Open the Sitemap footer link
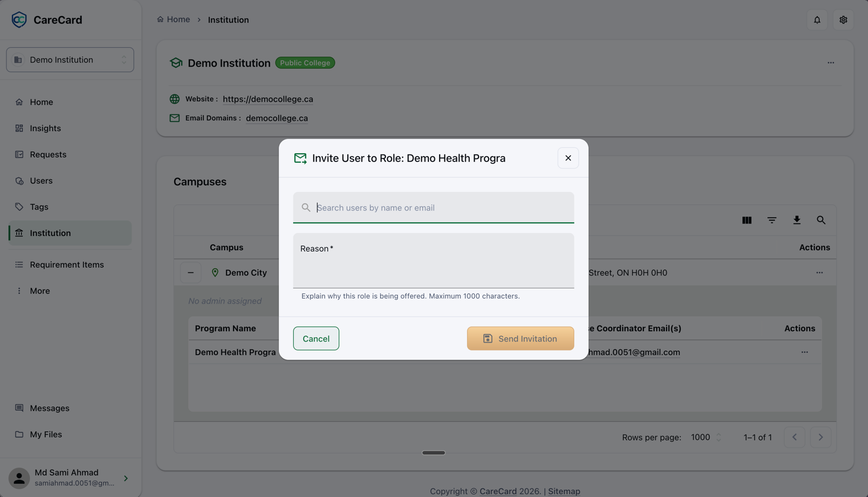 [x=564, y=491]
